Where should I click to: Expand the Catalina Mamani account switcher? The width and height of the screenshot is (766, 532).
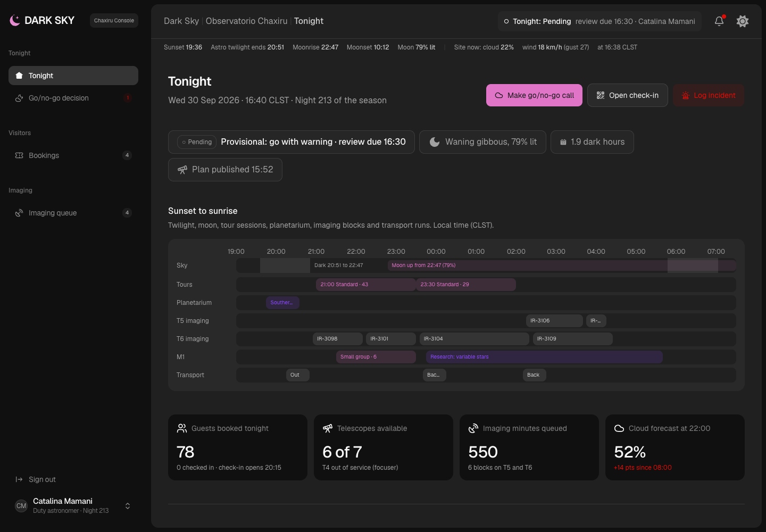click(128, 506)
